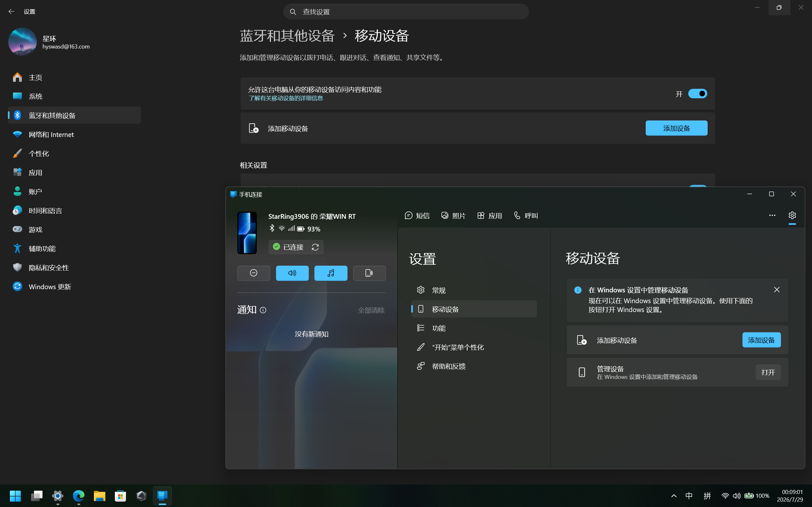Click 打开 button for 管理设备
Viewport: 812px width, 507px height.
pyautogui.click(x=768, y=372)
